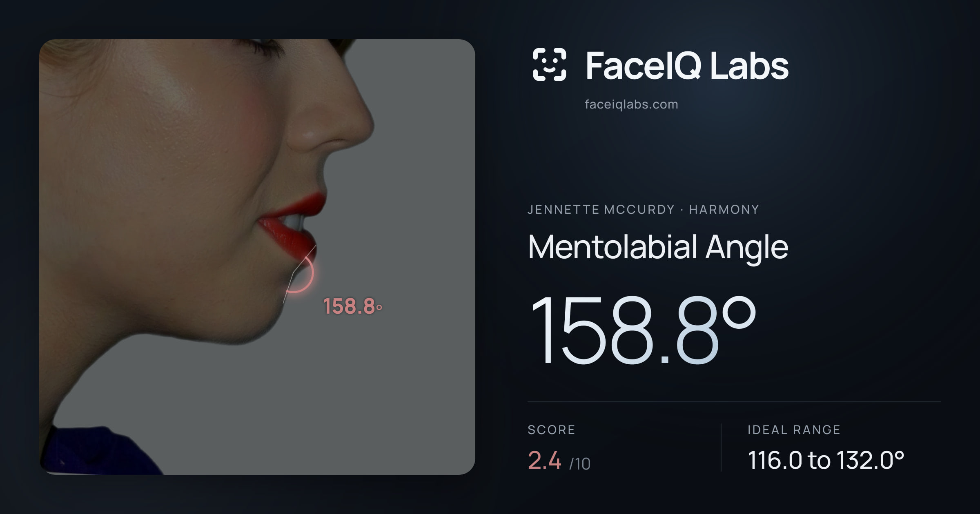
Task: Click the 116.0 to 132.0° range value
Action: click(826, 460)
